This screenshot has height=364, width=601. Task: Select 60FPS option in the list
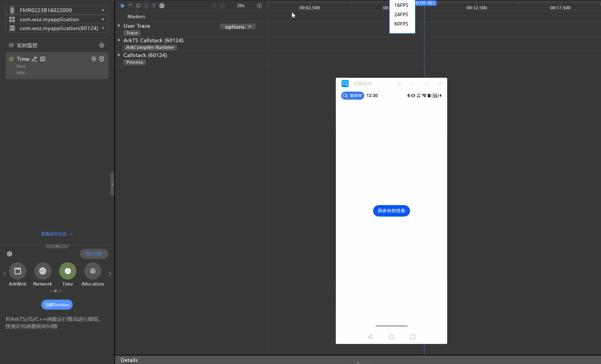tap(401, 24)
